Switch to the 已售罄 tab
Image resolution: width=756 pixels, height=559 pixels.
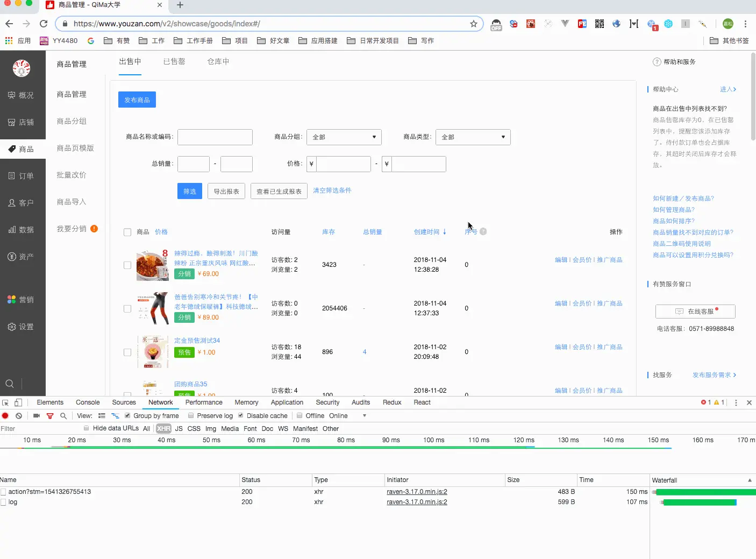tap(174, 61)
